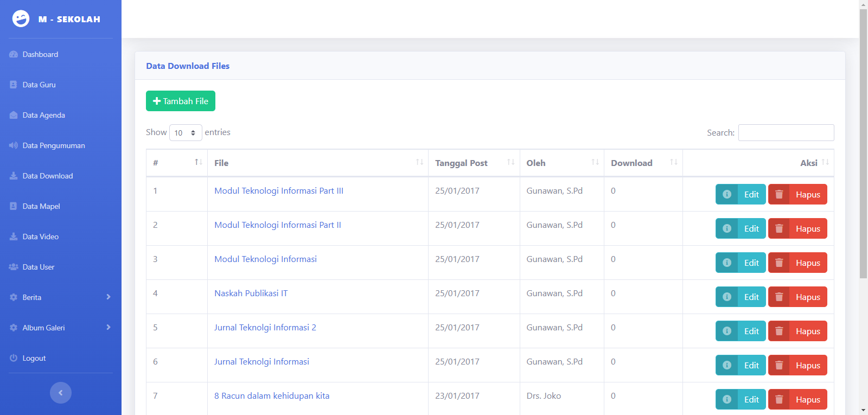The height and width of the screenshot is (415, 868).
Task: Click the Dashboard gauge icon in sidebar
Action: pos(14,54)
